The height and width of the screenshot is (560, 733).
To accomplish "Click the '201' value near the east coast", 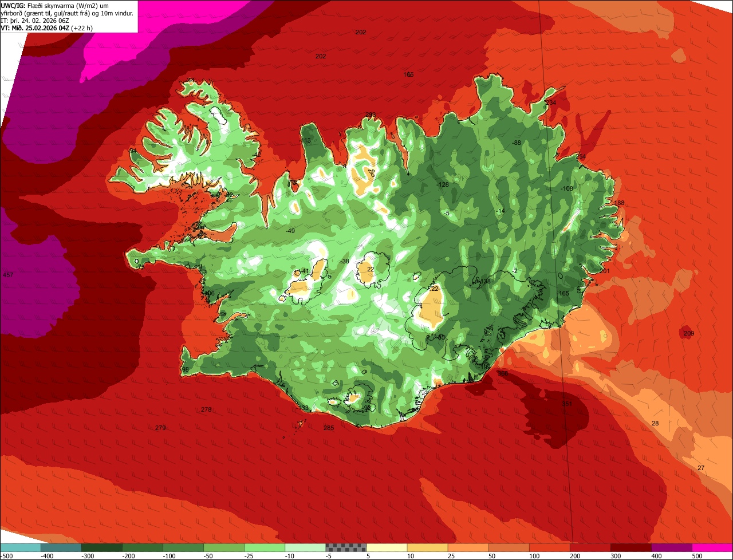I will (x=605, y=271).
